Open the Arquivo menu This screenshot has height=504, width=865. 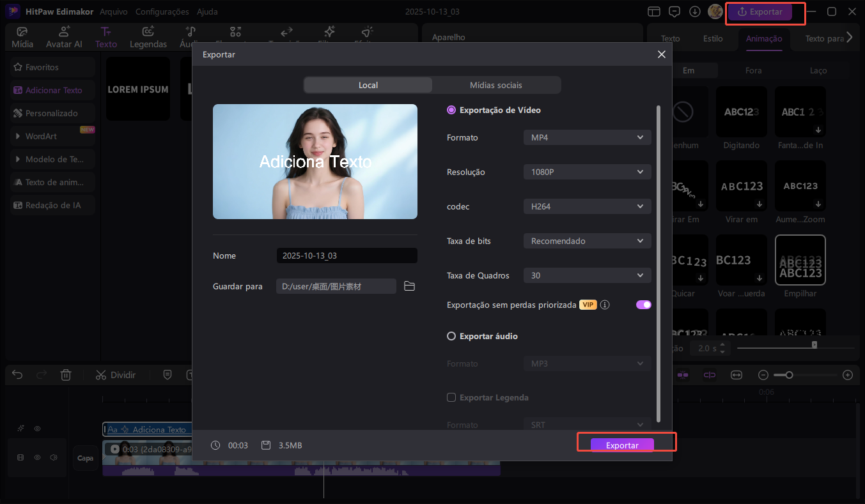[x=113, y=11]
